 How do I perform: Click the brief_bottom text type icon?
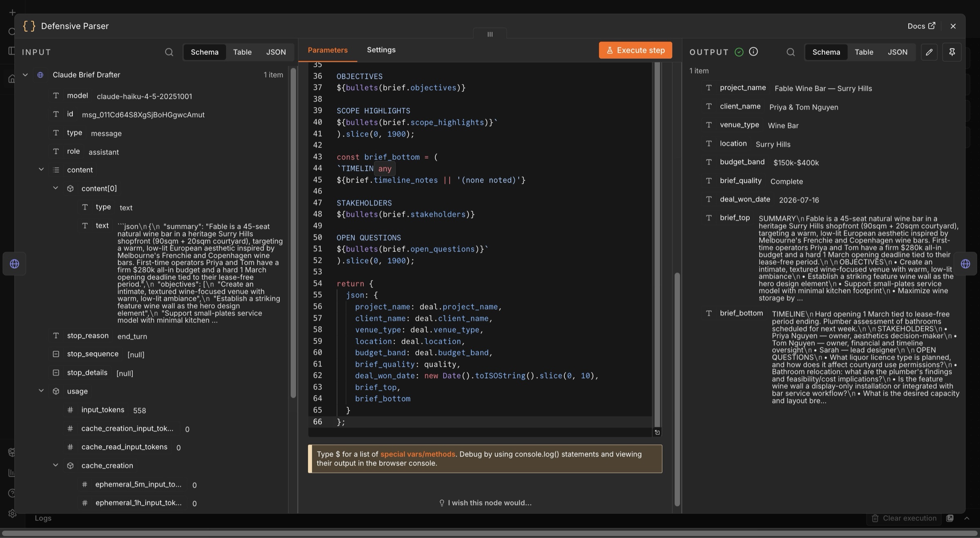tap(709, 313)
